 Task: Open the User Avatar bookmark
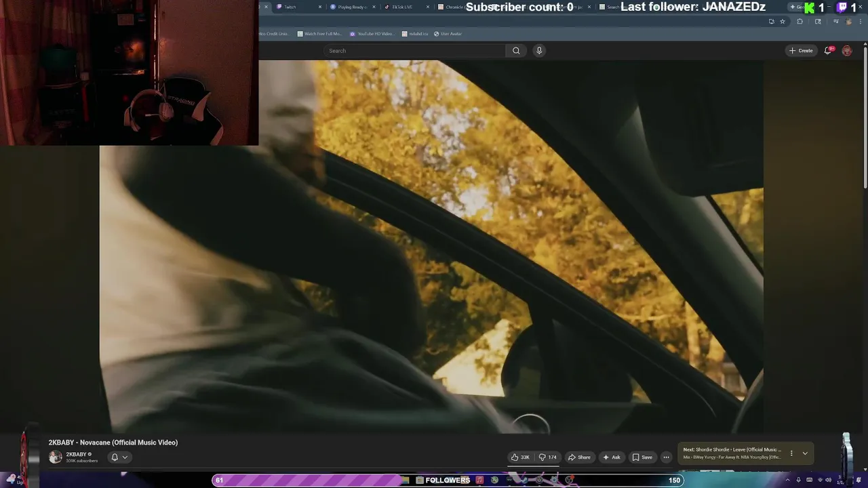(x=448, y=34)
